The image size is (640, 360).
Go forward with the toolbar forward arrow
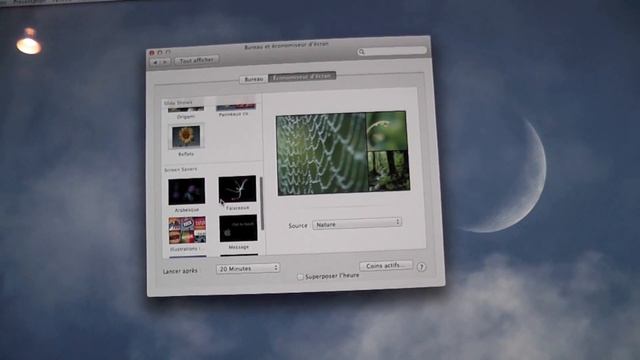tap(165, 62)
